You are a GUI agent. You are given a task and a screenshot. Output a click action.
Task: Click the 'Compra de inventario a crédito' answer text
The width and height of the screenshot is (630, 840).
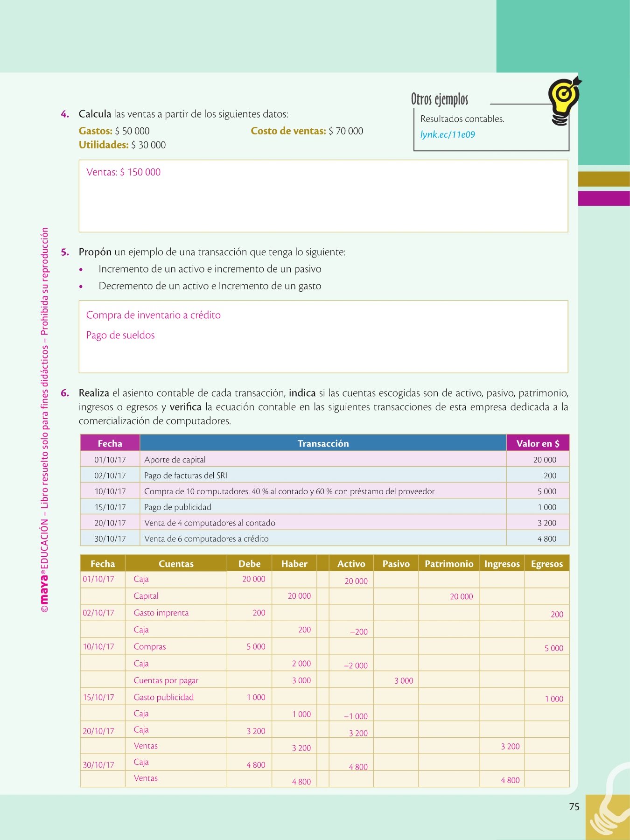[153, 315]
